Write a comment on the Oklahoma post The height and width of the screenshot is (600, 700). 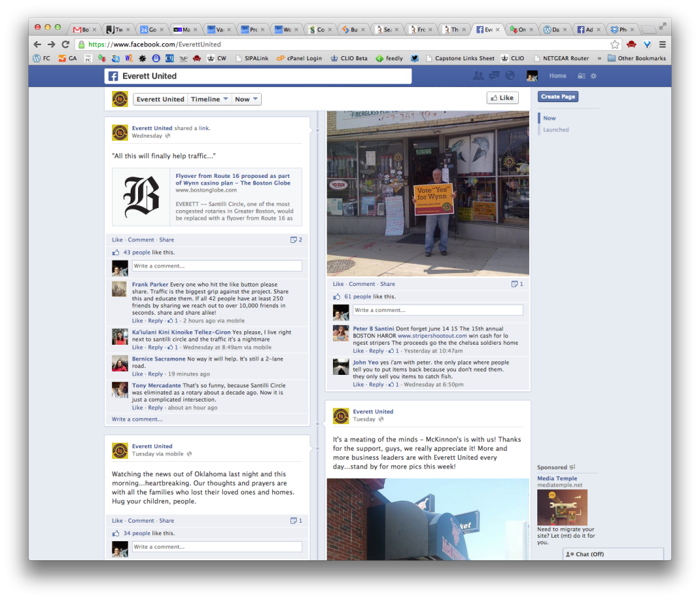(217, 547)
